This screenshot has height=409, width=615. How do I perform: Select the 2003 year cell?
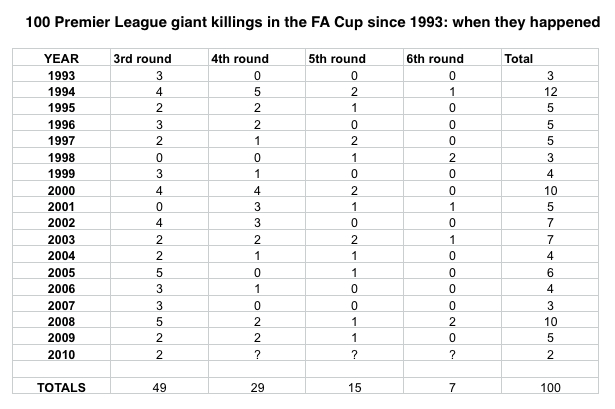(x=61, y=239)
